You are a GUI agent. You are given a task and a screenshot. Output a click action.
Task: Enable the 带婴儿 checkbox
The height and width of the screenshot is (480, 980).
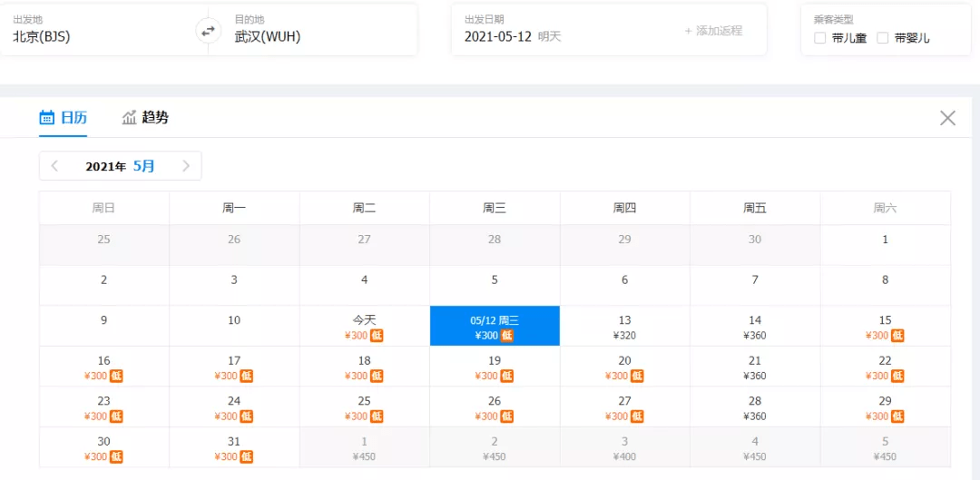tap(883, 38)
